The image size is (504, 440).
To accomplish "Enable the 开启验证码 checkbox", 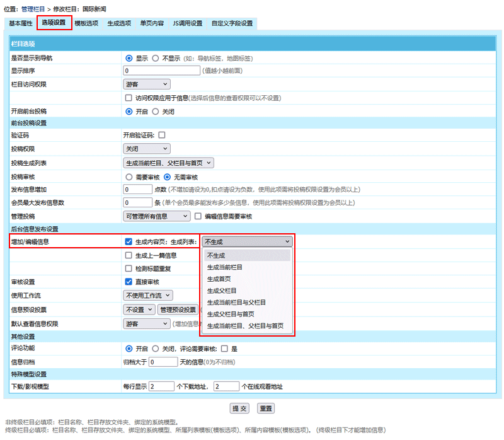I will tap(162, 135).
